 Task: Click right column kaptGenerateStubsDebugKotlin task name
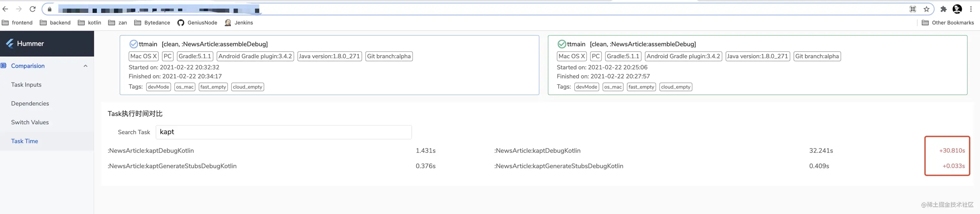point(559,166)
